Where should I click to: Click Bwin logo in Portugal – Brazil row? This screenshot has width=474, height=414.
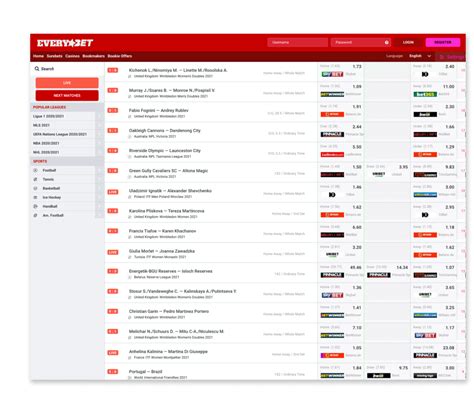click(x=379, y=376)
